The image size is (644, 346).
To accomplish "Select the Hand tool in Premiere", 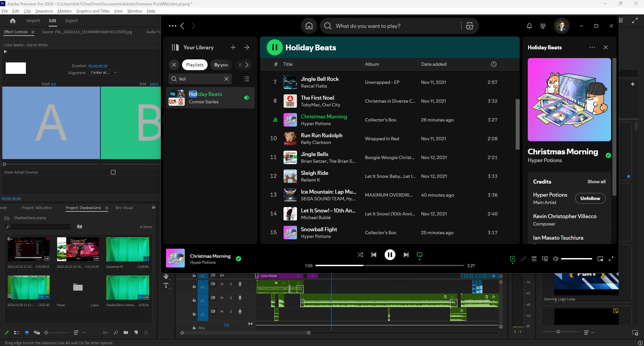I will [166, 276].
